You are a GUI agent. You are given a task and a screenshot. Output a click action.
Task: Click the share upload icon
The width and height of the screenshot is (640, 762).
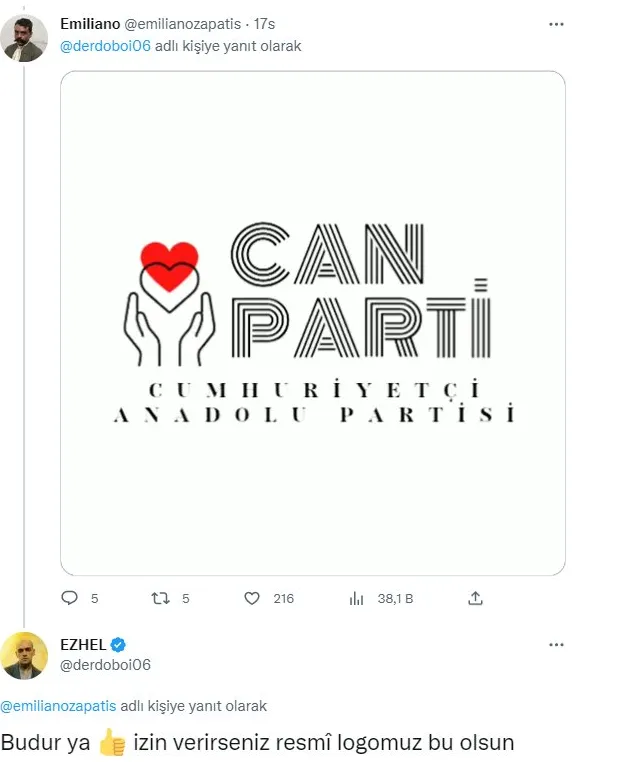pyautogui.click(x=476, y=598)
